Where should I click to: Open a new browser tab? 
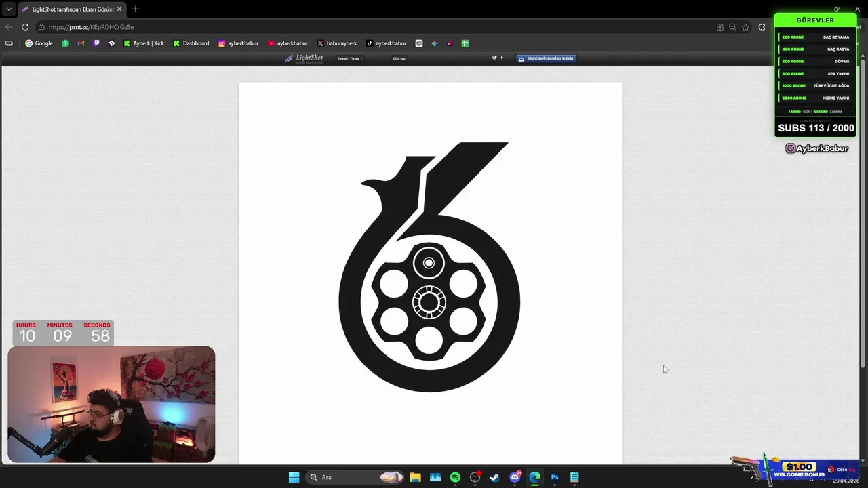(136, 9)
